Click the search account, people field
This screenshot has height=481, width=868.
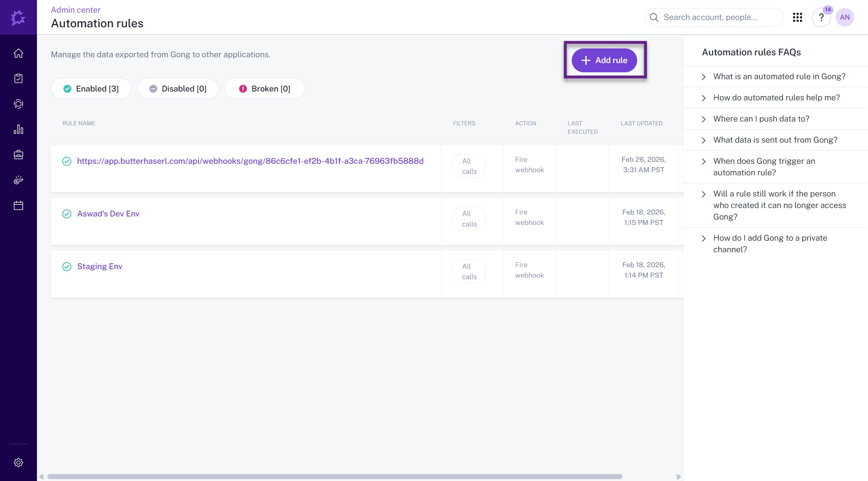coord(714,17)
